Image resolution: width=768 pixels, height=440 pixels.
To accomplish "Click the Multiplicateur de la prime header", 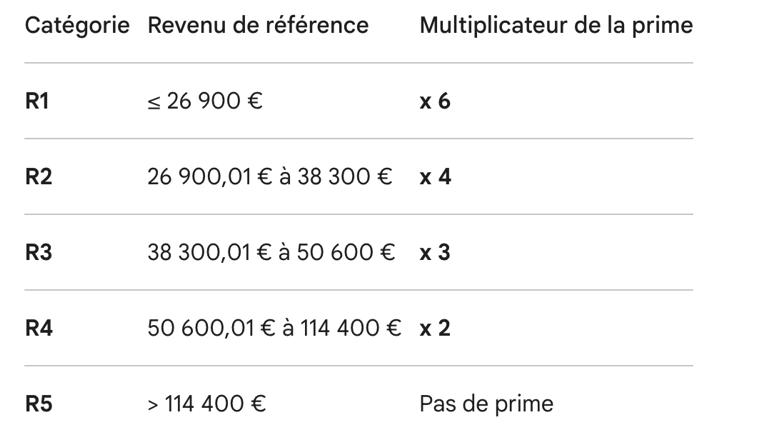I will tap(555, 25).
